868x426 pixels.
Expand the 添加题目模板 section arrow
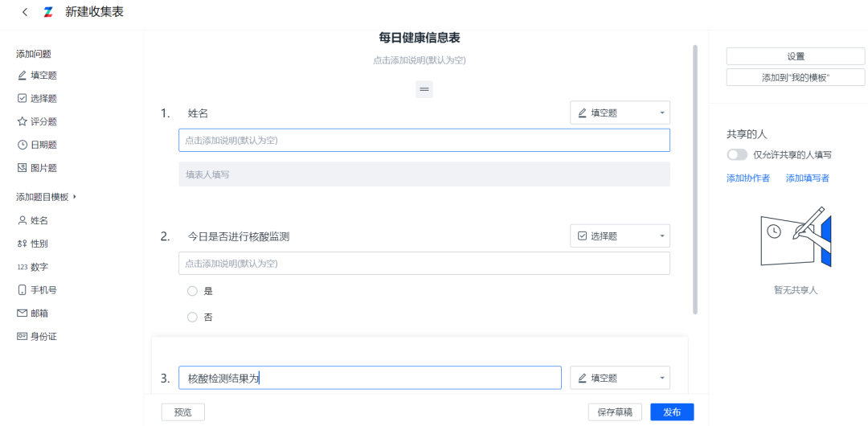tap(74, 197)
